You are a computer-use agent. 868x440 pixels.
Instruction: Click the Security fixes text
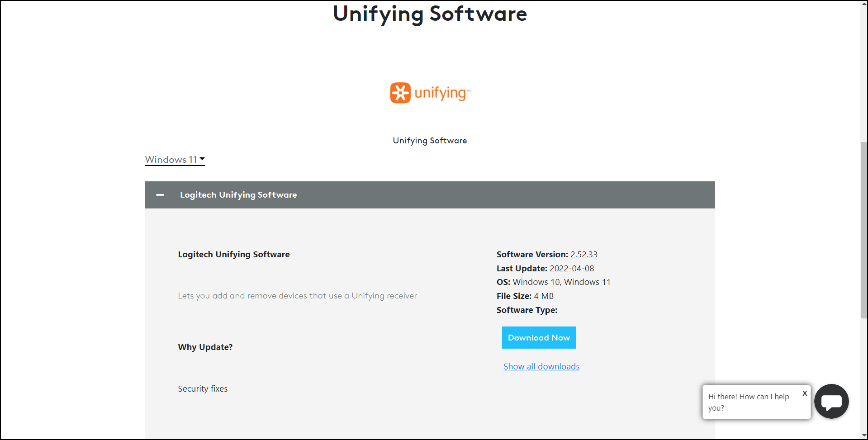coord(203,389)
